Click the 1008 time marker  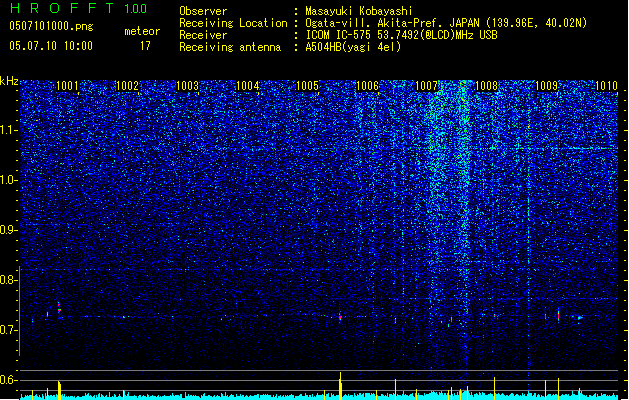[487, 86]
